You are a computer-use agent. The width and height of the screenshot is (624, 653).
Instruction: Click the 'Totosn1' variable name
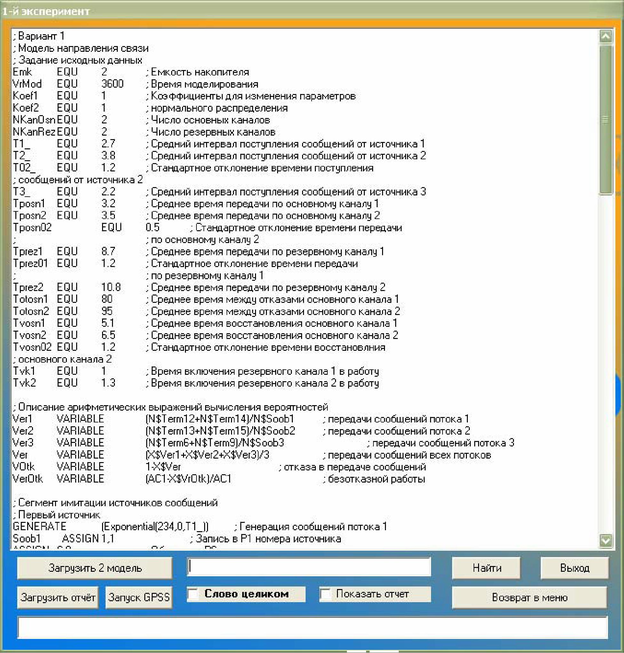30,299
